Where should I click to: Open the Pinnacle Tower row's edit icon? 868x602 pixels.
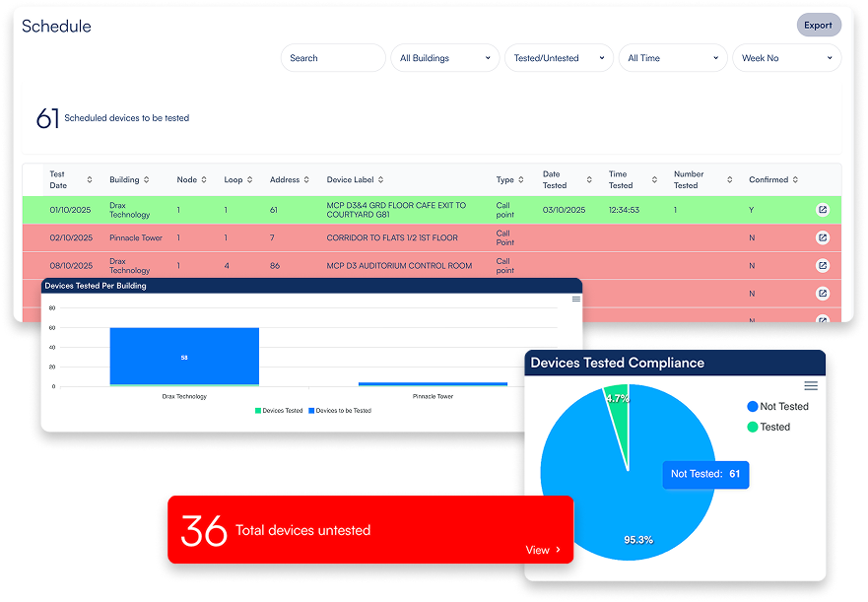[x=823, y=237]
